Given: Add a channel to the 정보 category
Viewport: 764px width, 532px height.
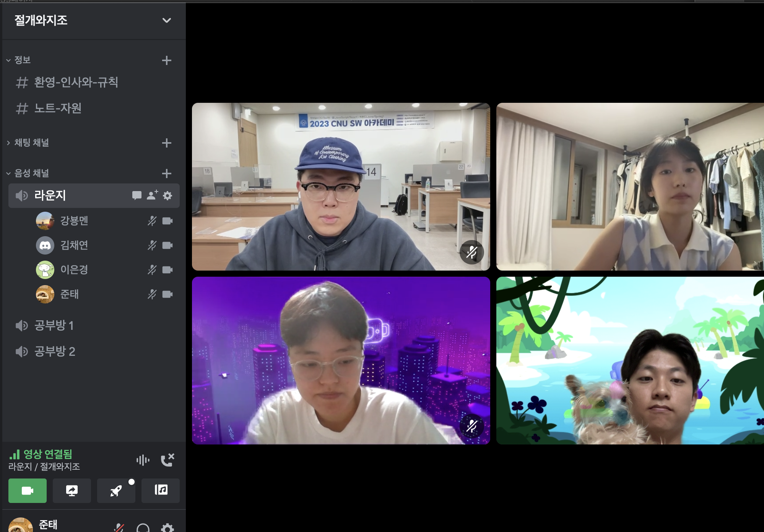Looking at the screenshot, I should pyautogui.click(x=166, y=60).
